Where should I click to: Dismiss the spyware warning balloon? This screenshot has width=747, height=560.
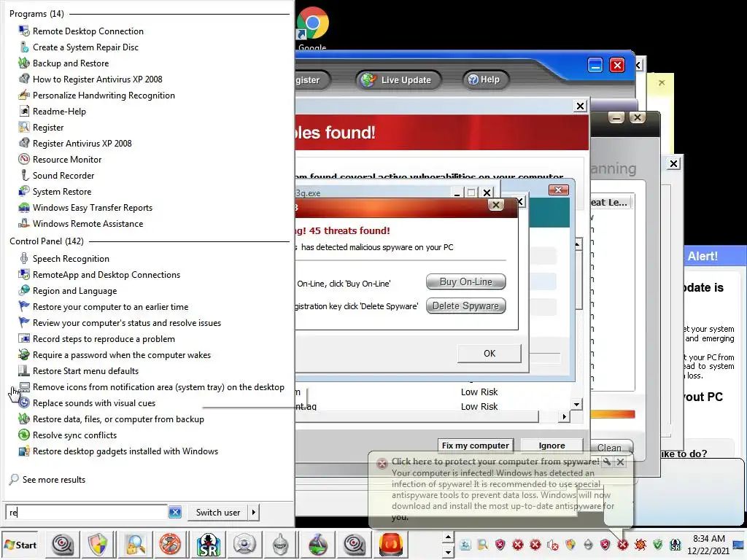tap(620, 462)
